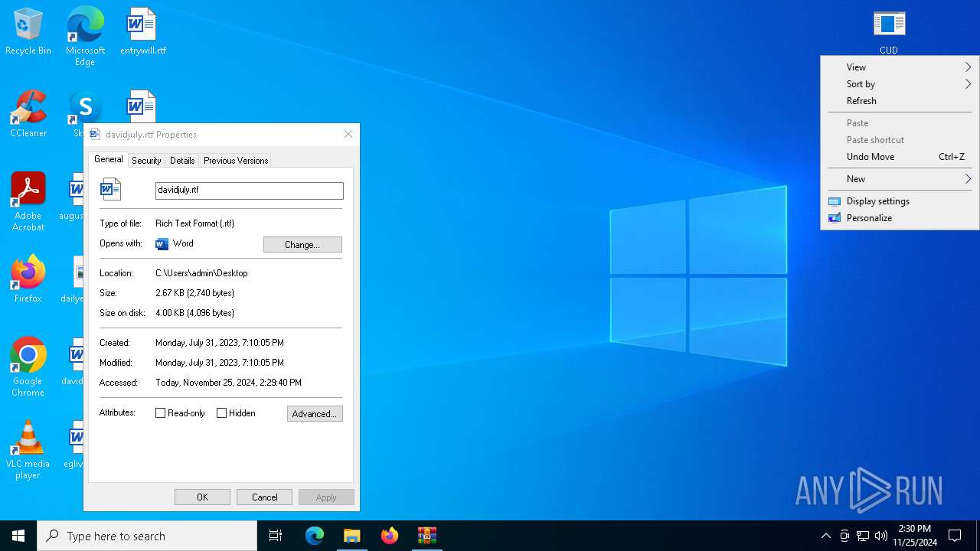This screenshot has width=980, height=551.
Task: Open the Recycle Bin desktop icon
Action: pyautogui.click(x=28, y=31)
